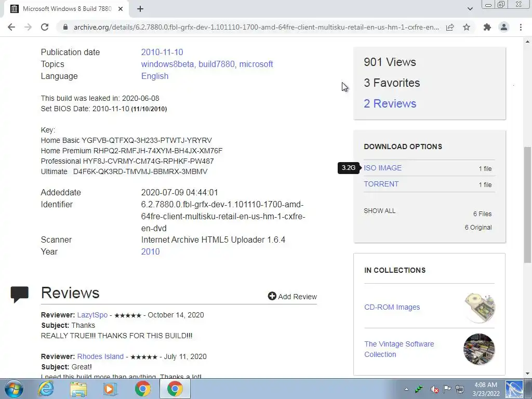Screen dimensions: 532x399
Task: Open Chrome's three-dot menu
Action: pos(521,27)
